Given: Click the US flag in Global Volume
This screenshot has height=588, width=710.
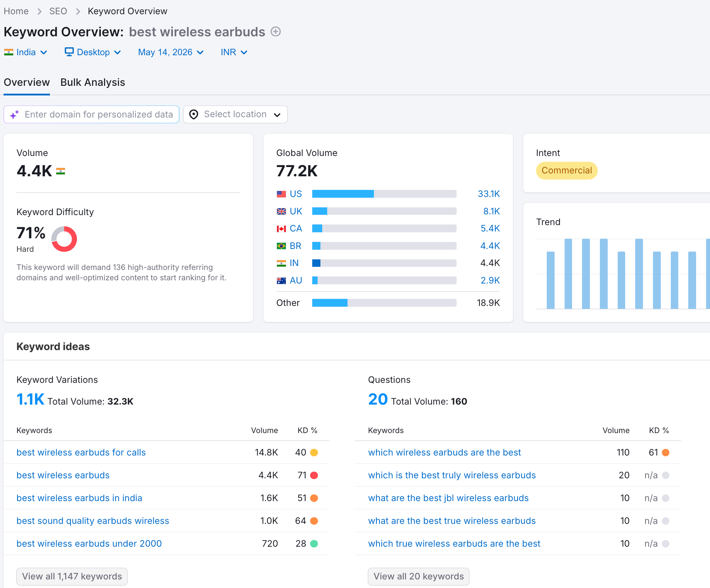Looking at the screenshot, I should click(x=281, y=194).
